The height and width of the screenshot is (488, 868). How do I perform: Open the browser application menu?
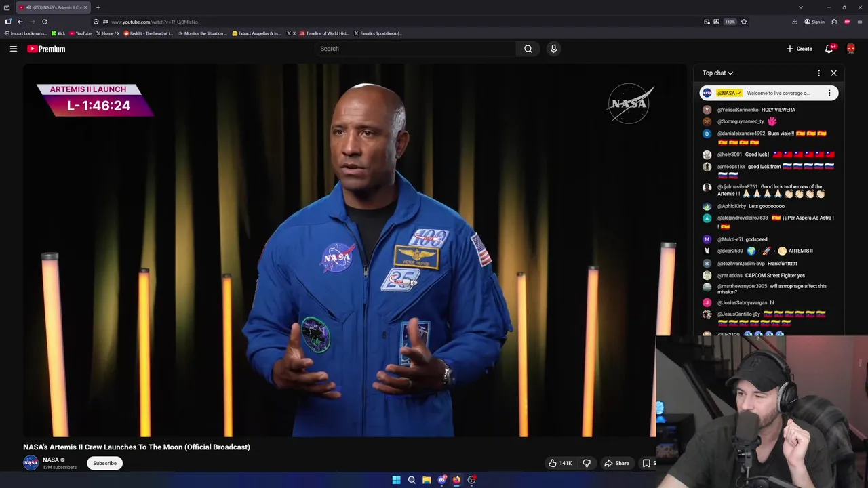(x=860, y=22)
